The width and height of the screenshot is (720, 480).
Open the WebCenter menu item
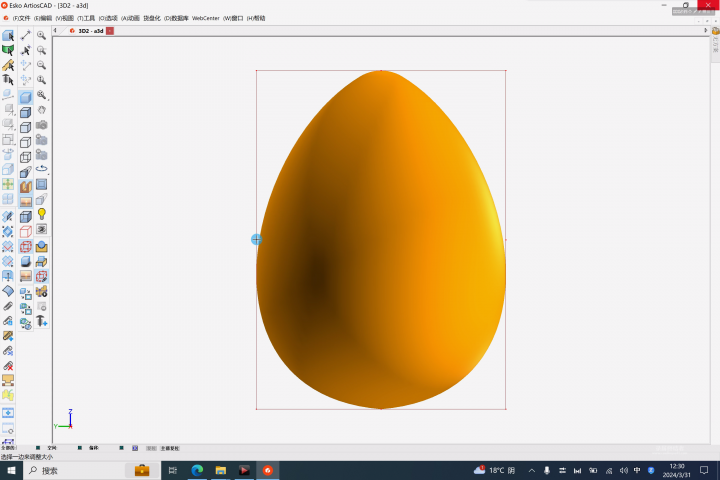(x=205, y=18)
